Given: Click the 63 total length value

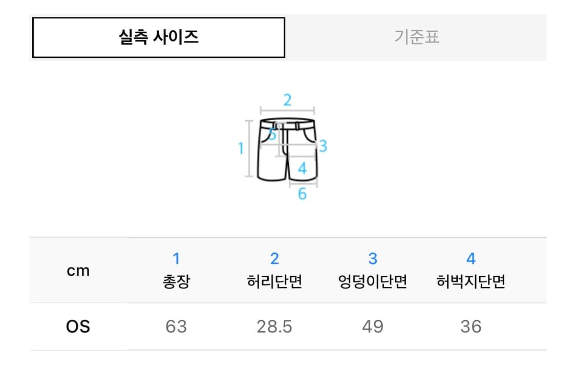Looking at the screenshot, I should point(176,326).
